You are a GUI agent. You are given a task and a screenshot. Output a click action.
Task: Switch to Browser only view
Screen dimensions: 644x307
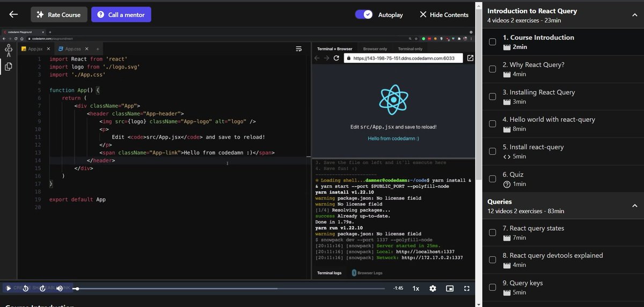[375, 49]
